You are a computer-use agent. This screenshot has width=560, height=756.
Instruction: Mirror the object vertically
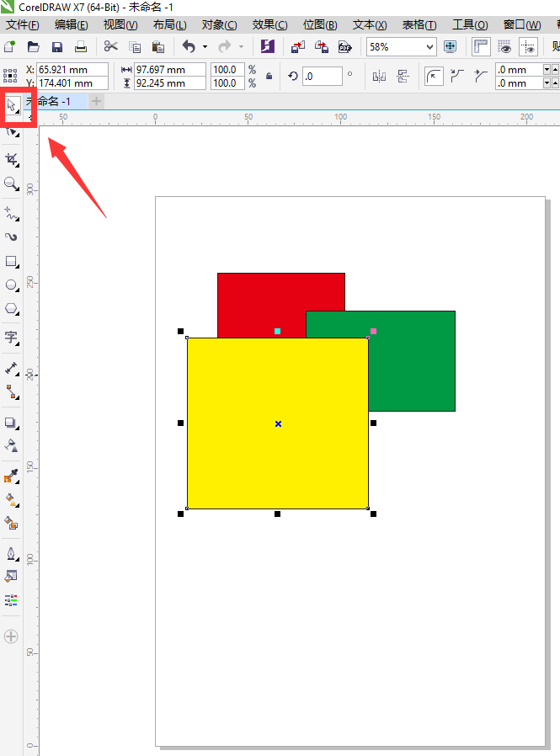[x=403, y=76]
